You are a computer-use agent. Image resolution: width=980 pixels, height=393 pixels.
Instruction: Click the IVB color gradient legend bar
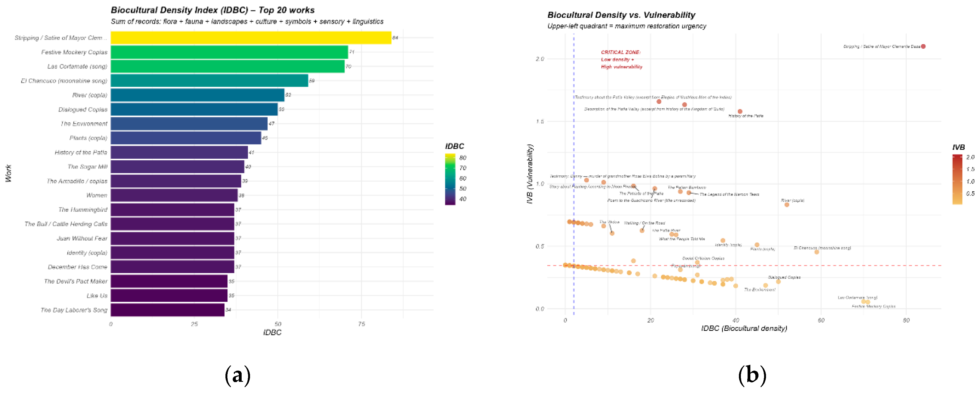(958, 180)
